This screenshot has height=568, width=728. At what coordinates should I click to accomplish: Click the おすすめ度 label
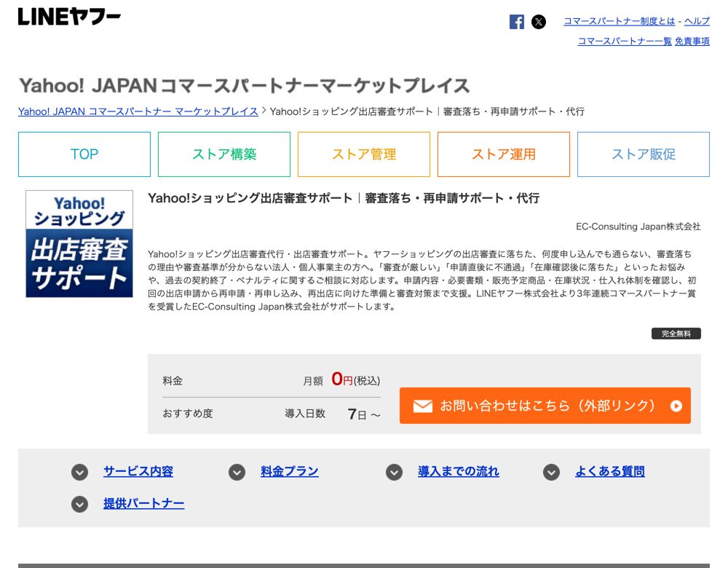[x=188, y=414]
